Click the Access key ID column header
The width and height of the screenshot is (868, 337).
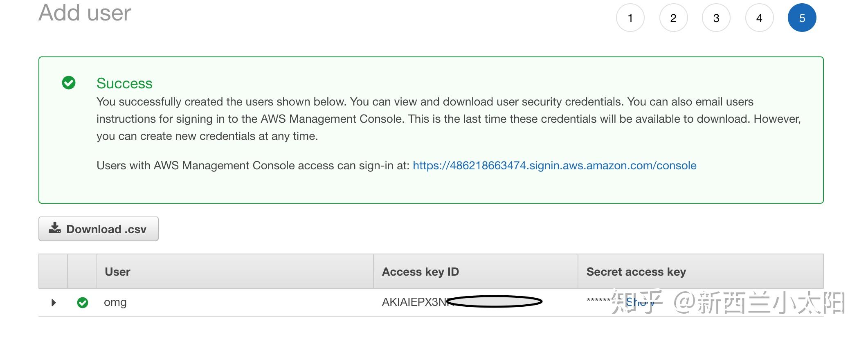click(x=420, y=272)
